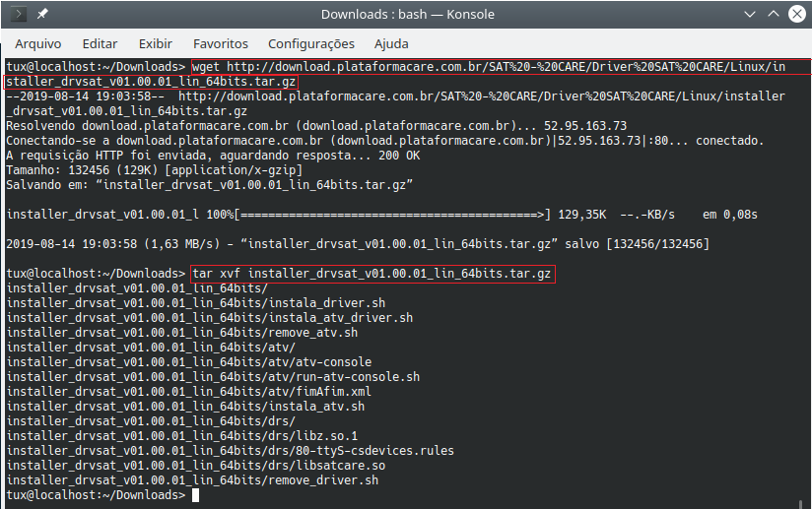Image resolution: width=812 pixels, height=509 pixels.
Task: Click the 'fimAfim.xml' file line
Action: click(x=189, y=392)
